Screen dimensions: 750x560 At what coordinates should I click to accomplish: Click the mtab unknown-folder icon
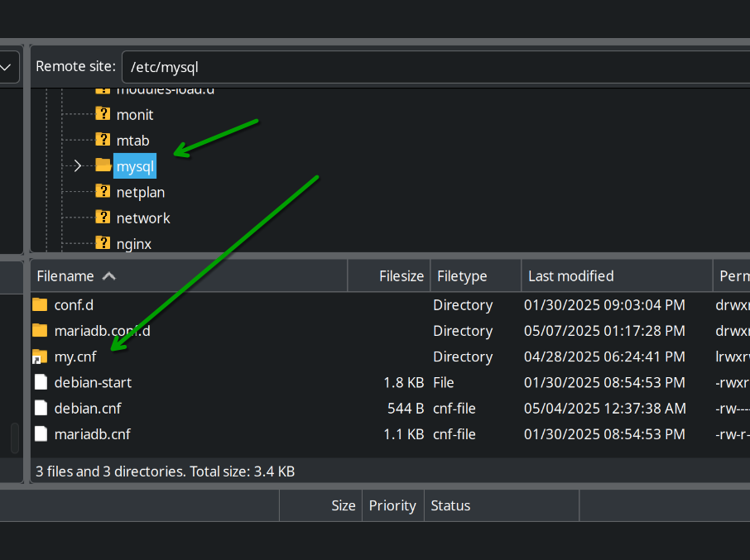[x=103, y=140]
